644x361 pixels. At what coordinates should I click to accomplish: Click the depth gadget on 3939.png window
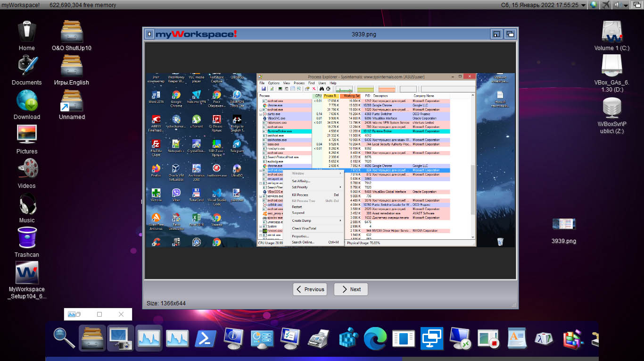point(510,34)
